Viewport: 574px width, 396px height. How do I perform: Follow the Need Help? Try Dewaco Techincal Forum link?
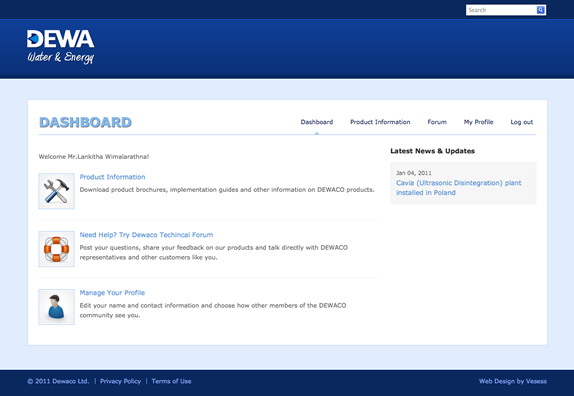146,235
